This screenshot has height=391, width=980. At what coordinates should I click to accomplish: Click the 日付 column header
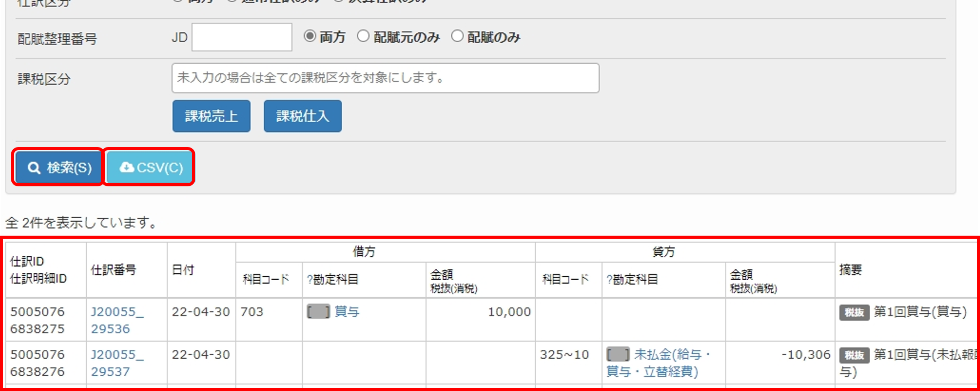pos(183,270)
